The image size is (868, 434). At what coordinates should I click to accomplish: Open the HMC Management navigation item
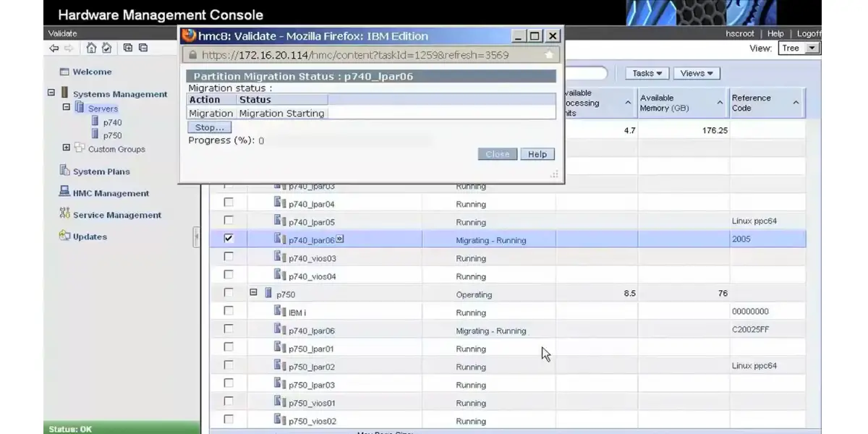coord(111,193)
